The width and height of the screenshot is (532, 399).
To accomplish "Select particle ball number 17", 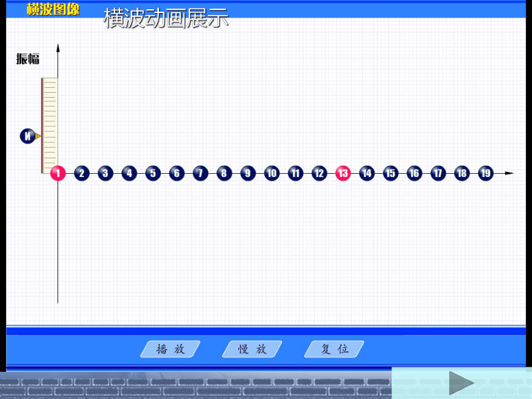I will point(438,173).
